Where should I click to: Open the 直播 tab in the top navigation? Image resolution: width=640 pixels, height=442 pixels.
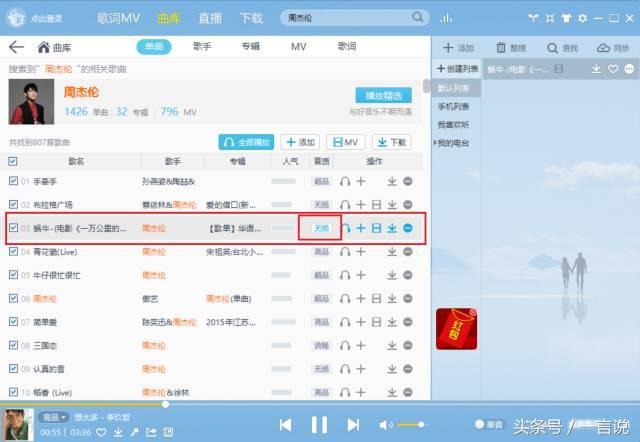[210, 18]
